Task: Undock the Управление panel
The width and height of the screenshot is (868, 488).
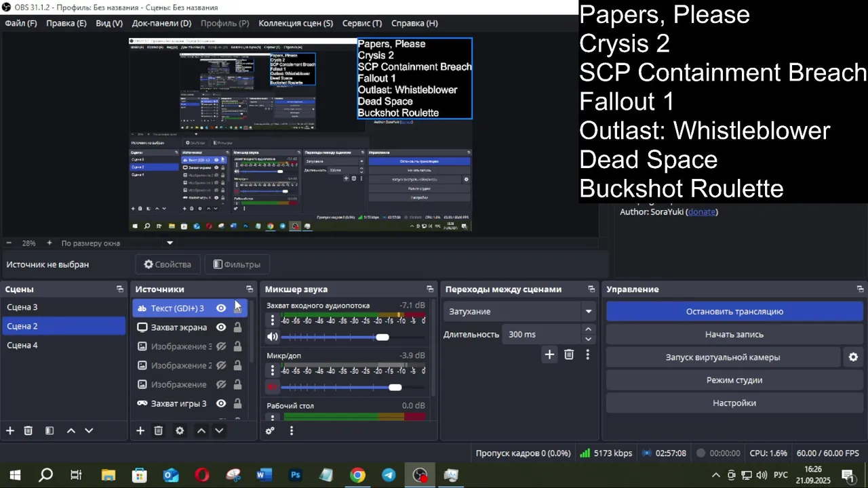Action: [860, 289]
